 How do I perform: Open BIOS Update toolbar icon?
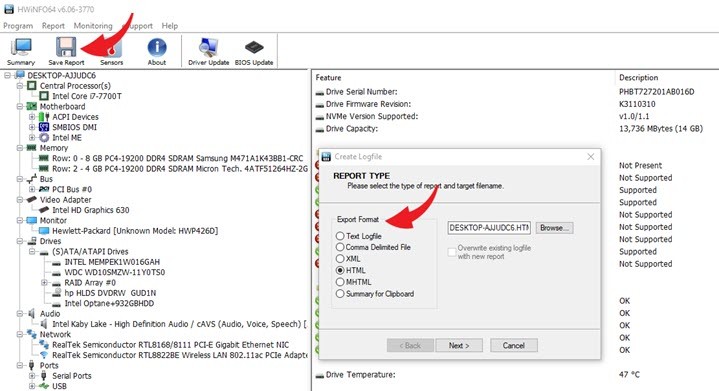[x=254, y=51]
